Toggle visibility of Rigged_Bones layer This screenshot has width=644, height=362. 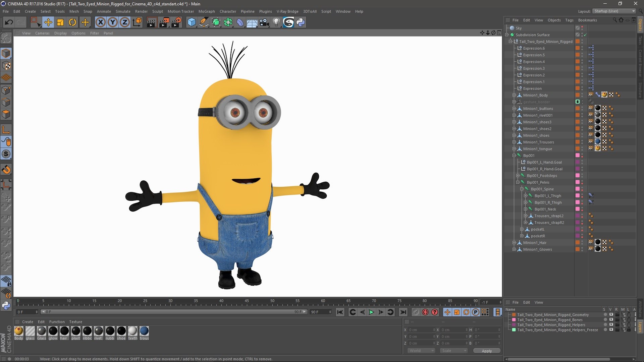[611, 320]
